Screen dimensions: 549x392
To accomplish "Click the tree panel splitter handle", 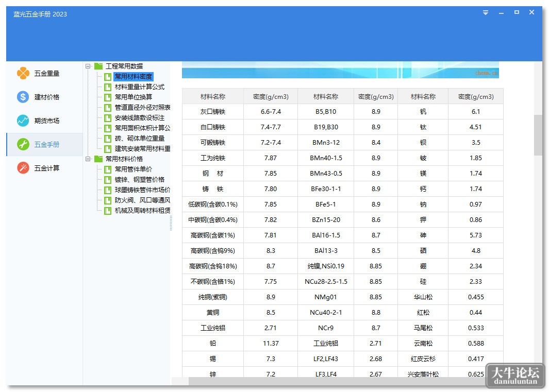I will (x=171, y=223).
